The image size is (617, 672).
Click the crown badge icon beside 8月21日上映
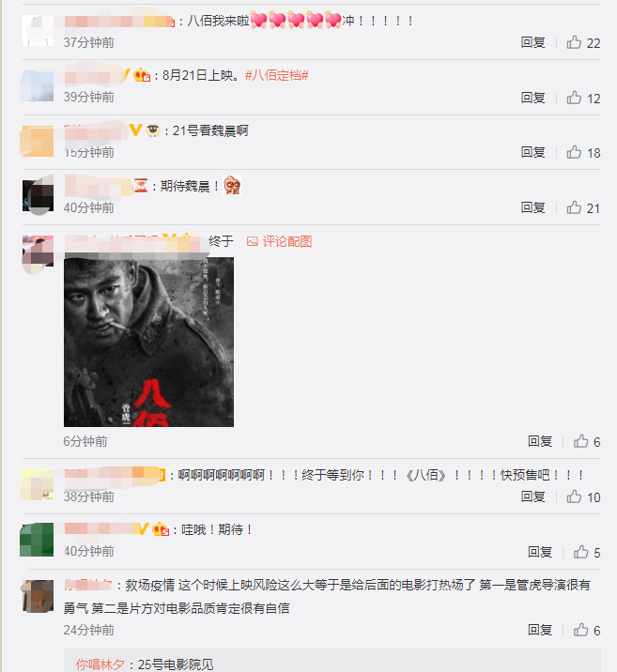click(x=142, y=75)
